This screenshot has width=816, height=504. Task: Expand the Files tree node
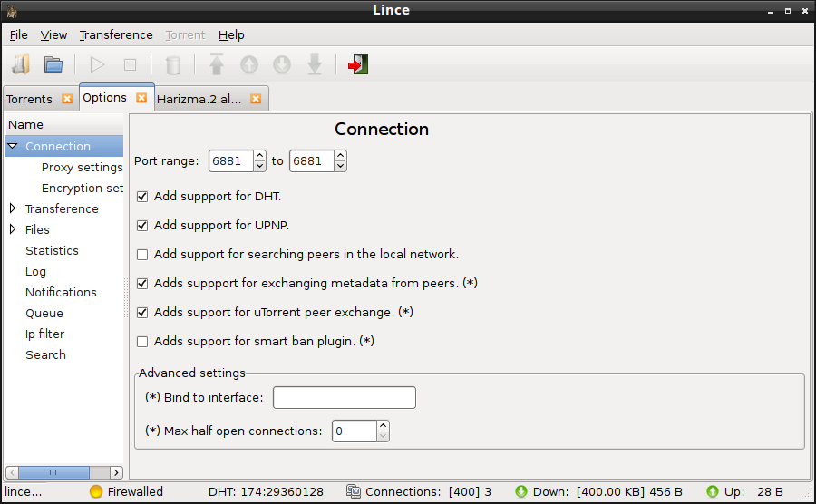[13, 229]
